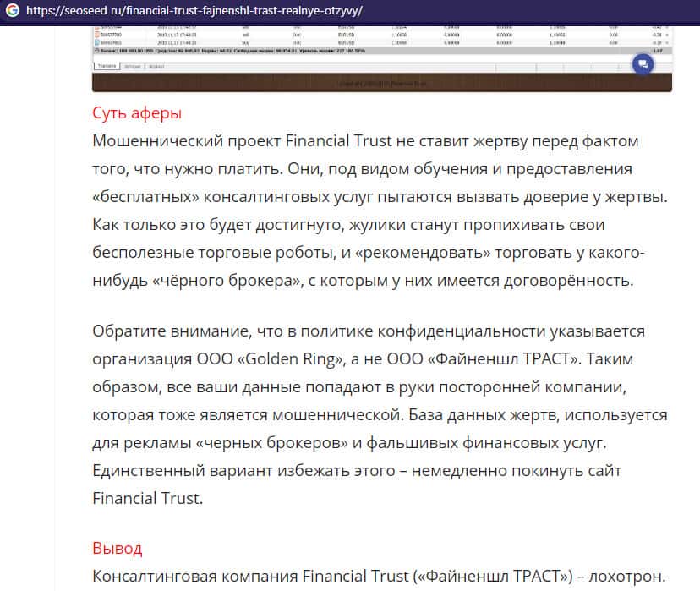Click the red 'Суть аферы' heading
The image size is (700, 591).
[x=136, y=113]
